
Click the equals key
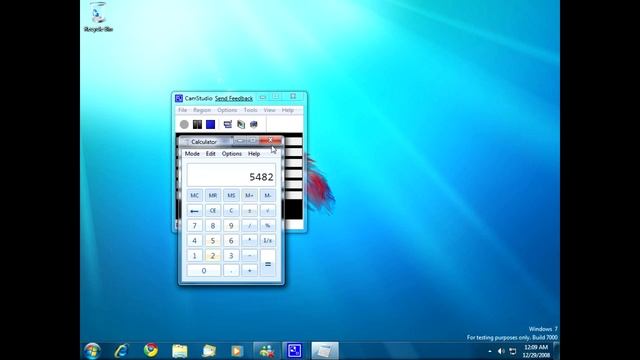[268, 263]
